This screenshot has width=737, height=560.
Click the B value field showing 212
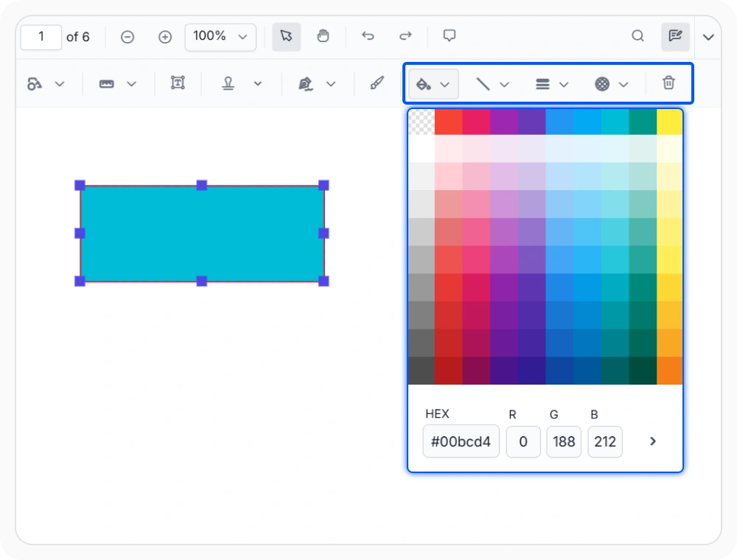tap(605, 441)
